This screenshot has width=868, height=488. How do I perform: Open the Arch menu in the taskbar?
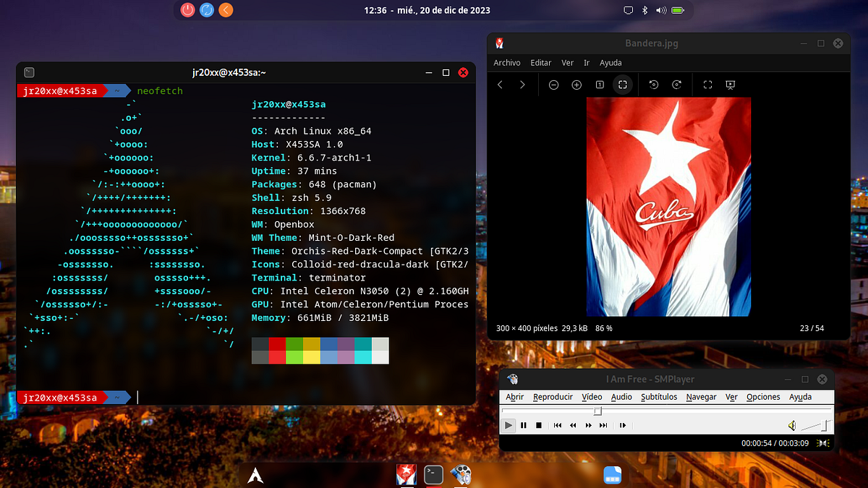pos(255,475)
